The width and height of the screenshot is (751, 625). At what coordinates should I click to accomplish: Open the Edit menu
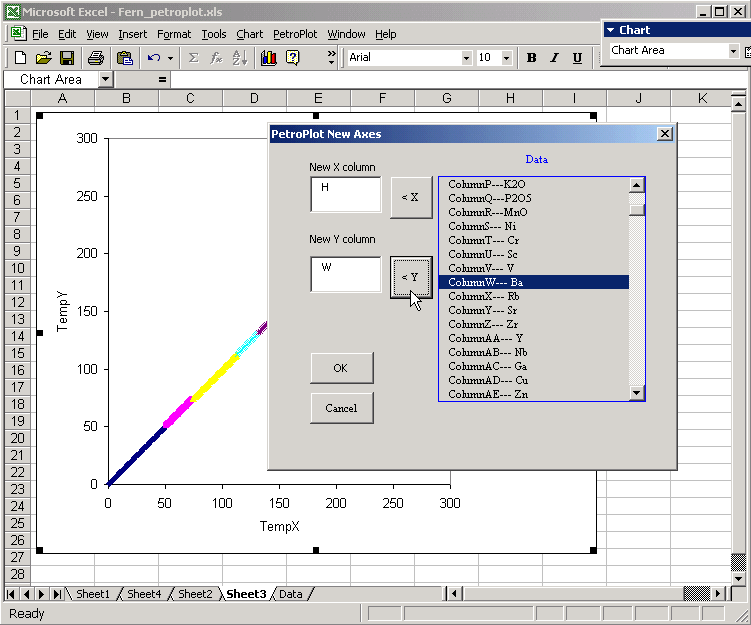[x=67, y=34]
